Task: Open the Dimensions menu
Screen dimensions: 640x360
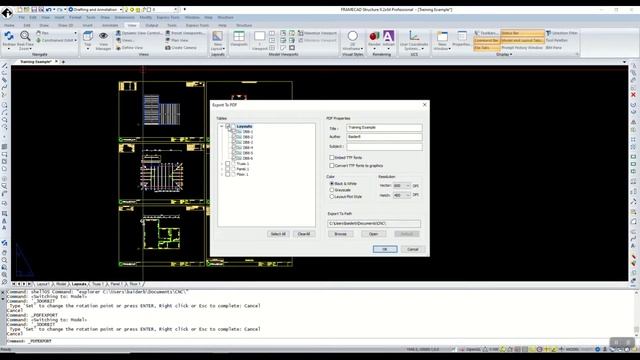Action: click(x=124, y=18)
